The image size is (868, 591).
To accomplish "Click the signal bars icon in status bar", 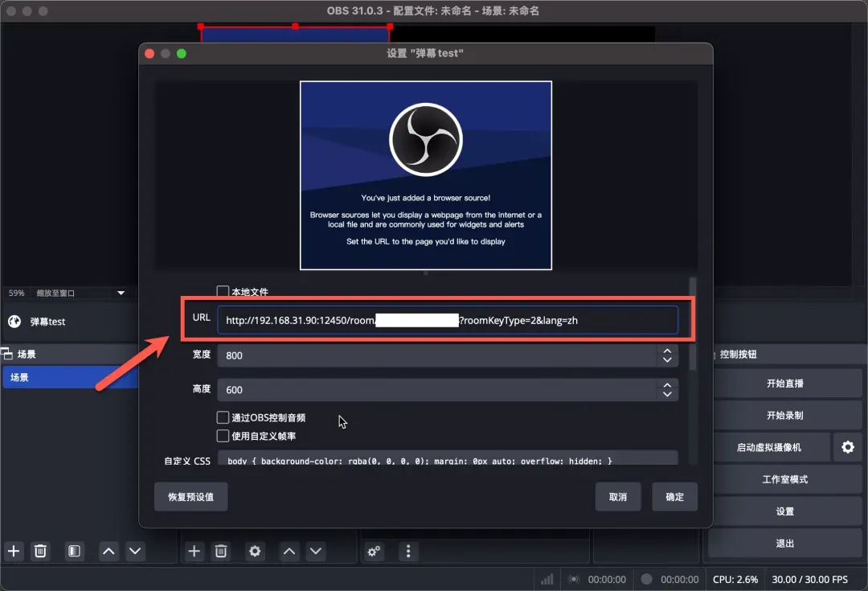I will coord(547,580).
